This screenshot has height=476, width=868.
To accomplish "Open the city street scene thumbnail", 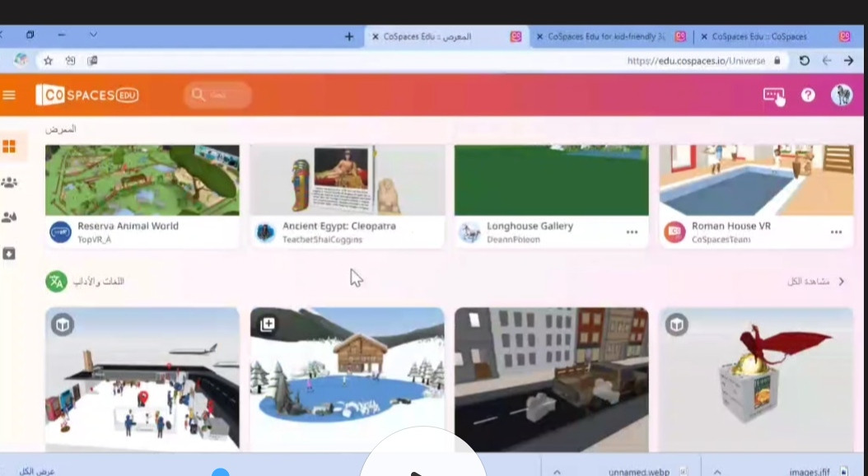I will click(552, 380).
